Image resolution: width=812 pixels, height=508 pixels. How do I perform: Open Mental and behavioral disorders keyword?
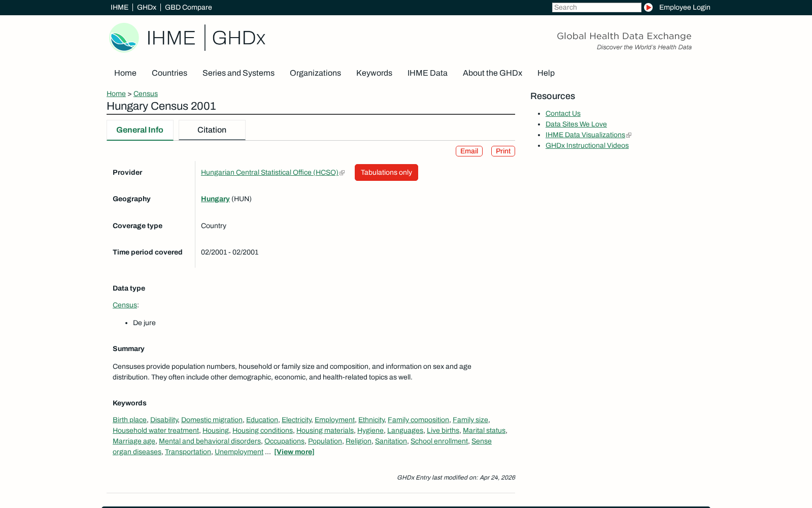coord(210,441)
